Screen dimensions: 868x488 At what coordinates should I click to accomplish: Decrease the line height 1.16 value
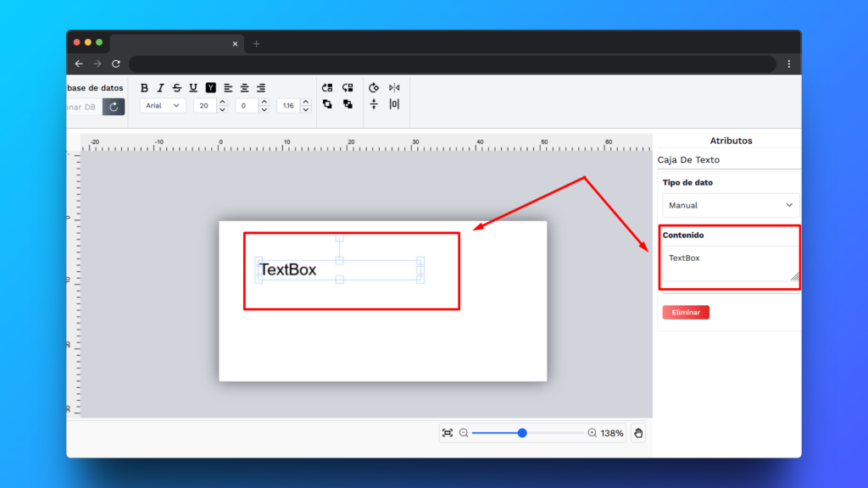[305, 109]
